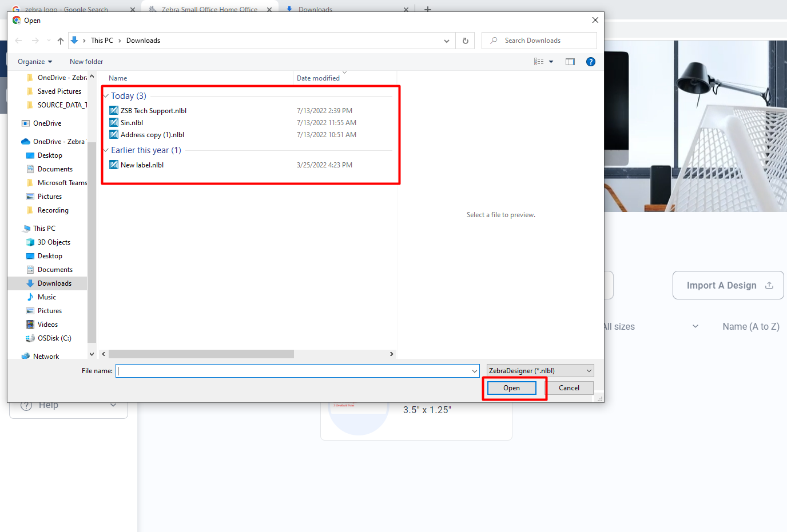
Task: Create a New folder
Action: [86, 61]
